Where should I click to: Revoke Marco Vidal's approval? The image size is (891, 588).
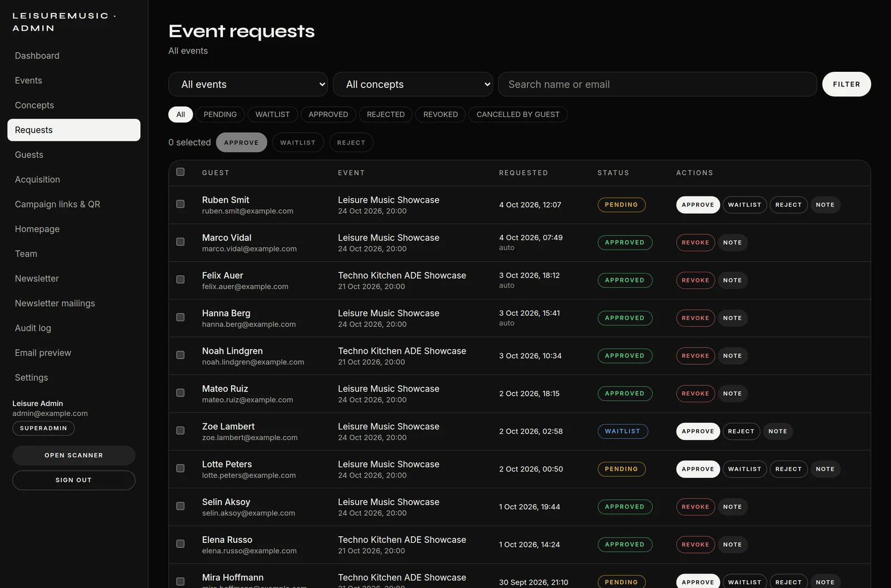click(x=696, y=243)
